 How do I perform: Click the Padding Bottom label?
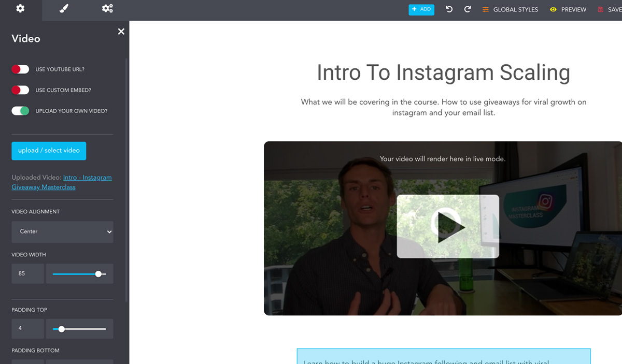pyautogui.click(x=36, y=351)
